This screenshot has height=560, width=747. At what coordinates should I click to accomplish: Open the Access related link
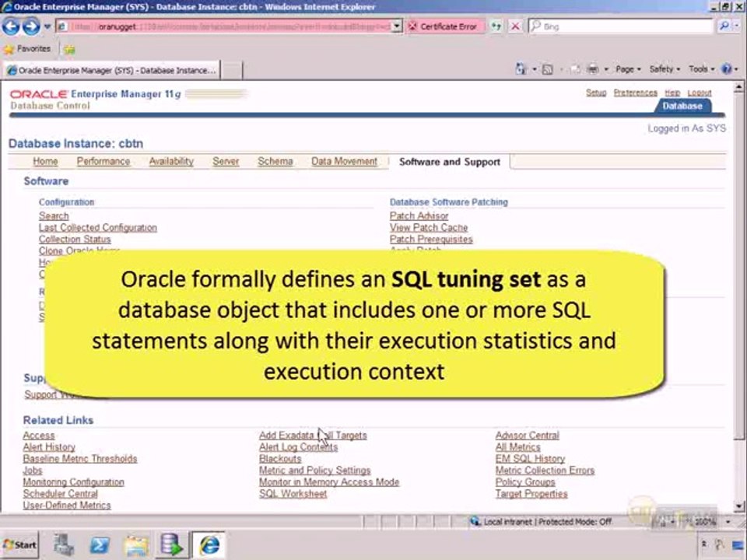(x=39, y=436)
